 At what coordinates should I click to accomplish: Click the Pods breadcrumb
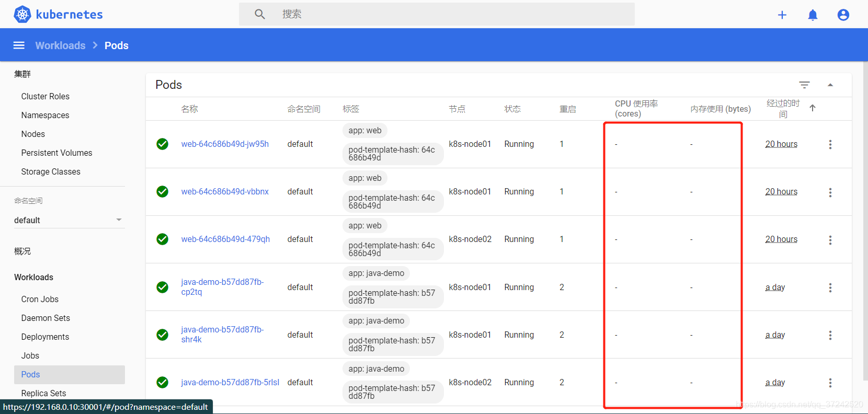click(117, 45)
